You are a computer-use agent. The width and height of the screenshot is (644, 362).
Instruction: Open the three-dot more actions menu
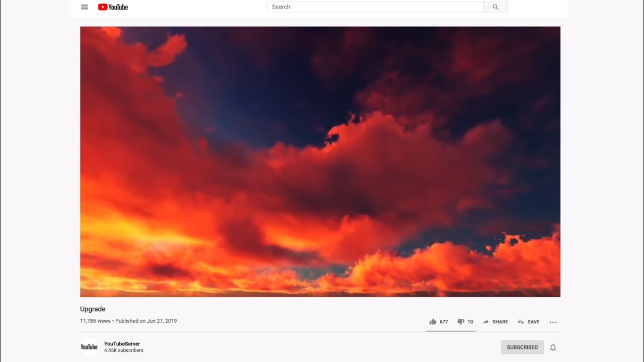(x=553, y=322)
